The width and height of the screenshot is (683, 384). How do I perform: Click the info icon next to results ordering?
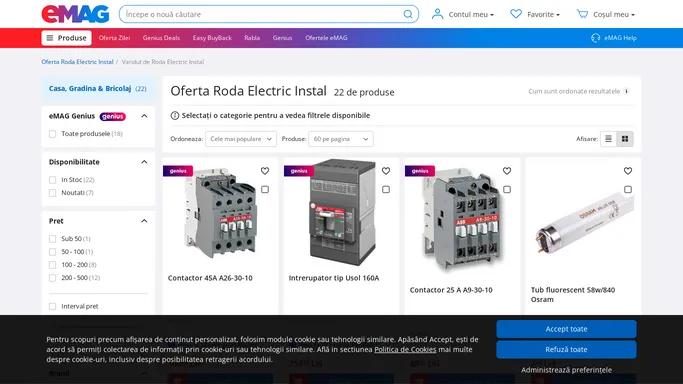click(626, 91)
